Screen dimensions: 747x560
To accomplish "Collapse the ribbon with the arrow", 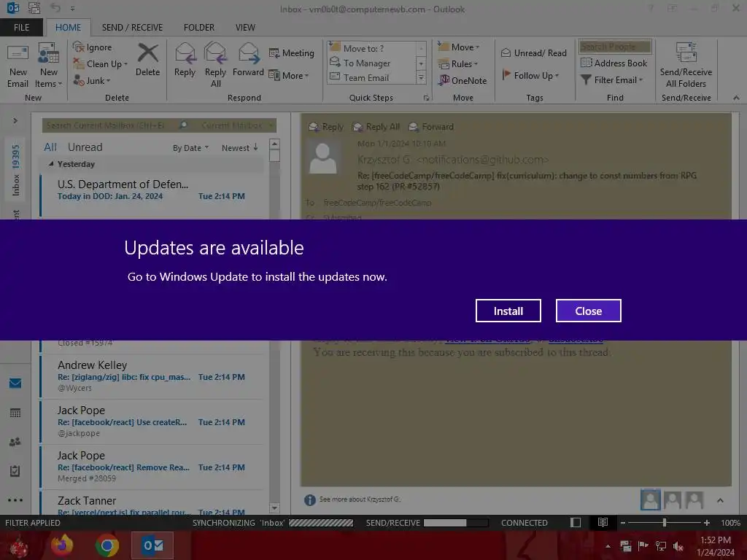I will [x=736, y=98].
